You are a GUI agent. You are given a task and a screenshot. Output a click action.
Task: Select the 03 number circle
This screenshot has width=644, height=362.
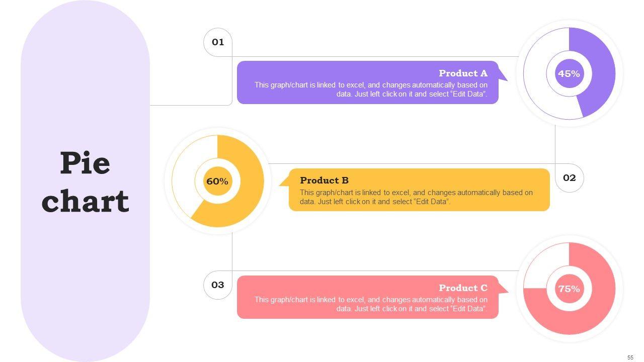click(217, 285)
